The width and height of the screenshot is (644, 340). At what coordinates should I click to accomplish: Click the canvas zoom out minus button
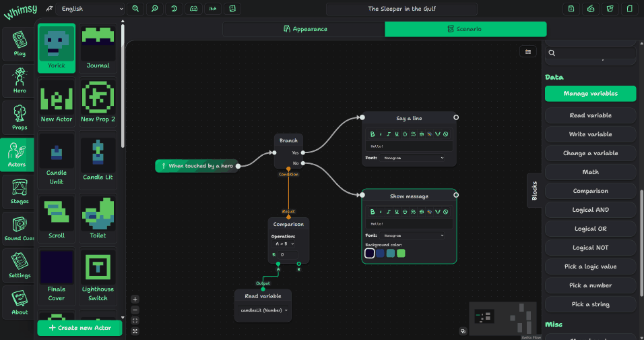coord(135,310)
